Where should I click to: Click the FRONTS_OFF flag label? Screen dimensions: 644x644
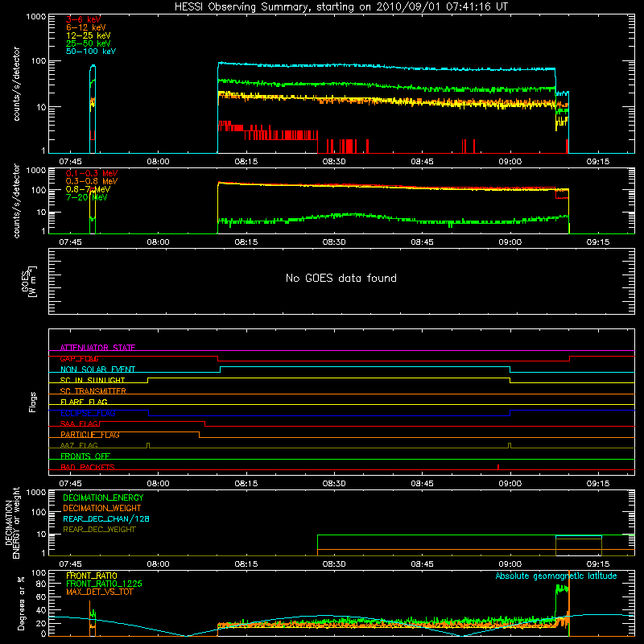point(85,456)
